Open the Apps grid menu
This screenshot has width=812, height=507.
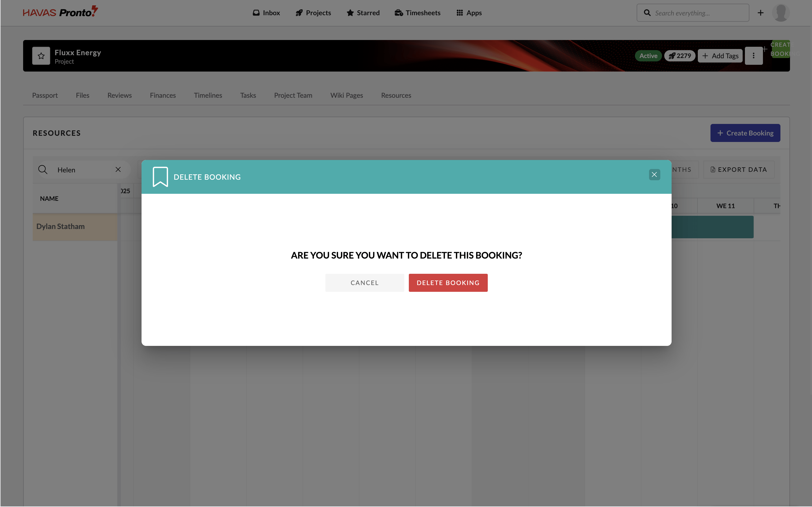469,13
